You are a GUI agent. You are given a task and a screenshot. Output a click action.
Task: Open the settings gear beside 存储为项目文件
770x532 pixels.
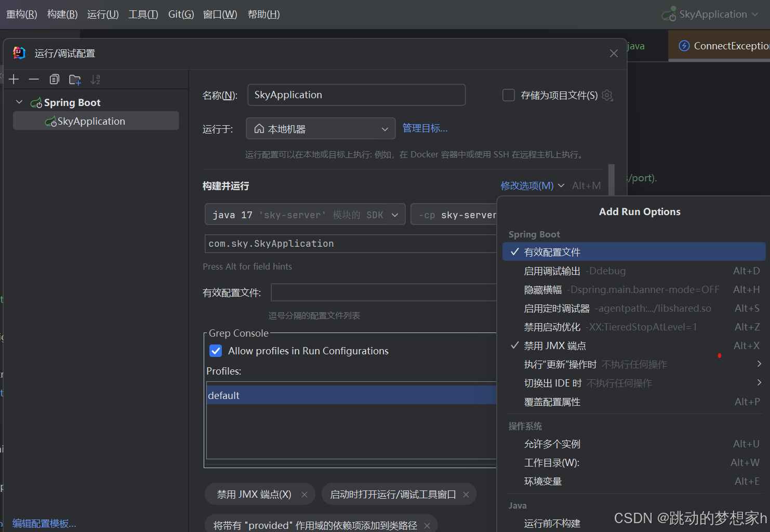point(607,95)
